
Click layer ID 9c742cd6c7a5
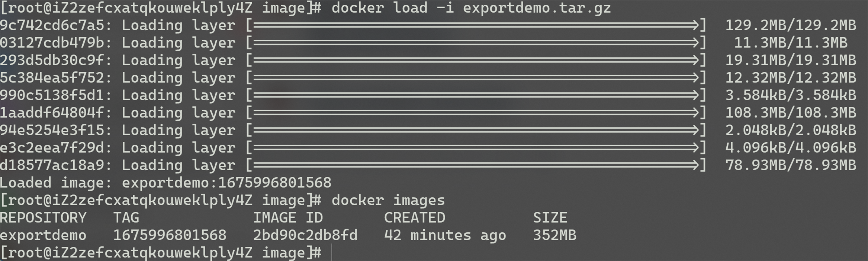coord(52,25)
